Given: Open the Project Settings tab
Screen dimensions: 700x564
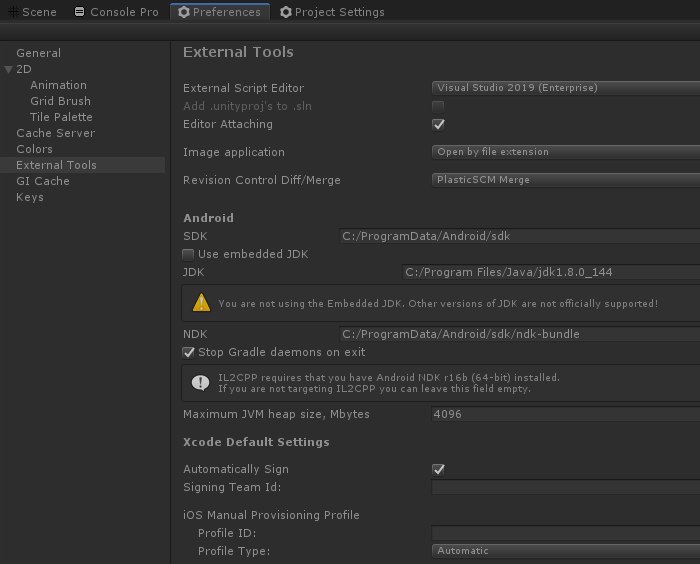Looking at the screenshot, I should coord(332,12).
